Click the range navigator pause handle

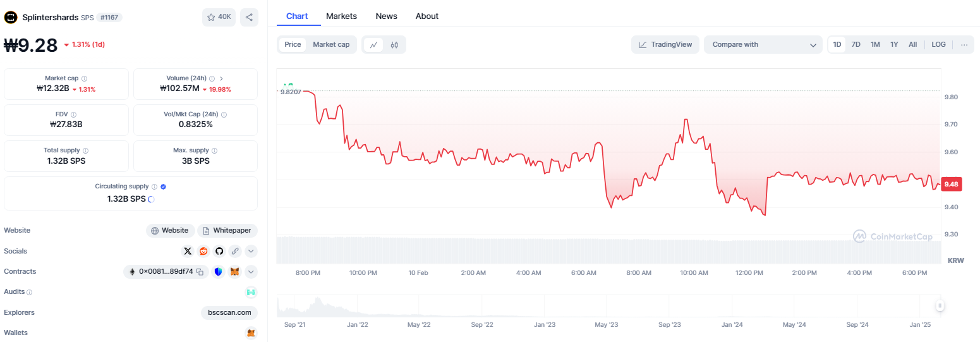click(940, 306)
